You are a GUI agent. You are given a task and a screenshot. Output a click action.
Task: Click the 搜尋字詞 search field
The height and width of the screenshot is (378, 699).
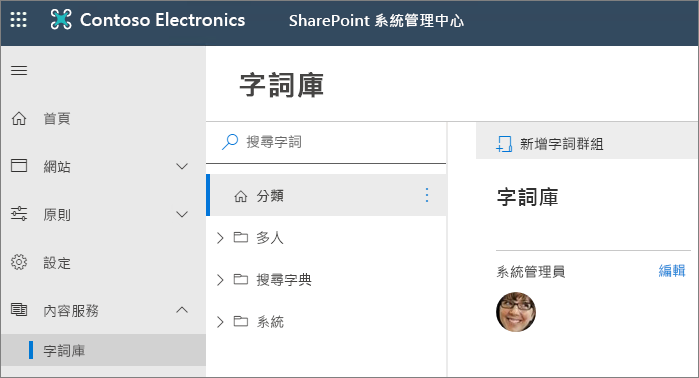pos(326,142)
